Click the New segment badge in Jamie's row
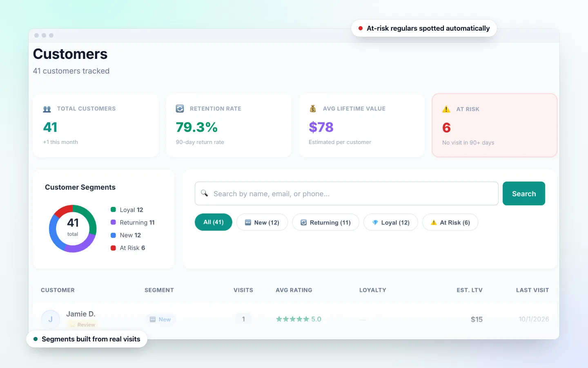This screenshot has width=588, height=368. (x=160, y=319)
